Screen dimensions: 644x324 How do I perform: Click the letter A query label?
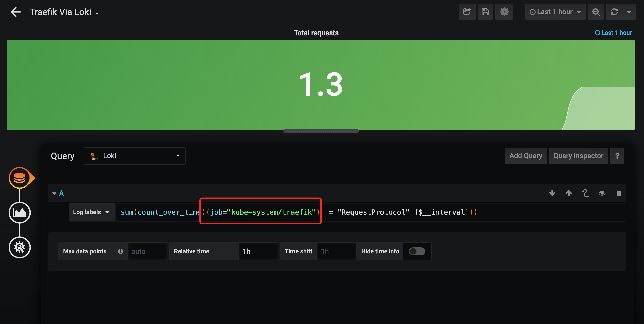[61, 193]
